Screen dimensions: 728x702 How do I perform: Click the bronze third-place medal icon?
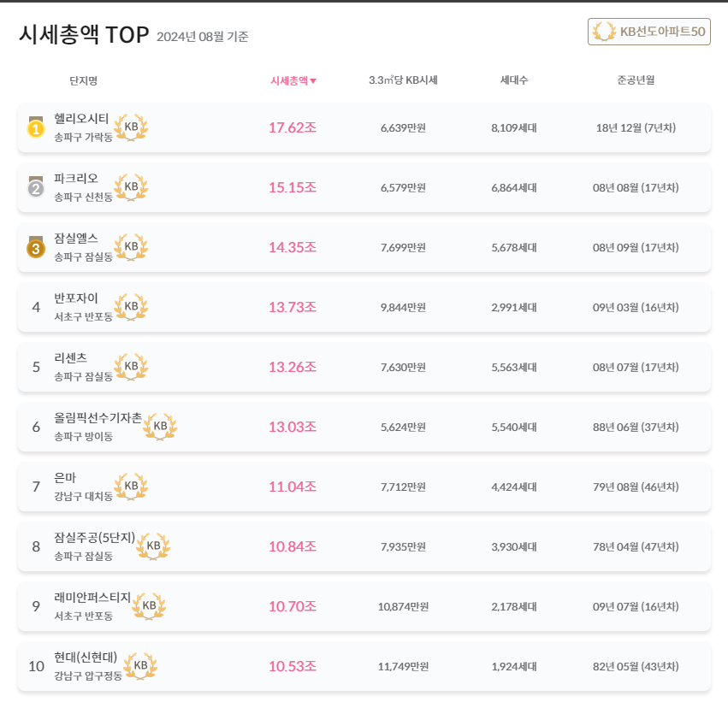click(36, 247)
